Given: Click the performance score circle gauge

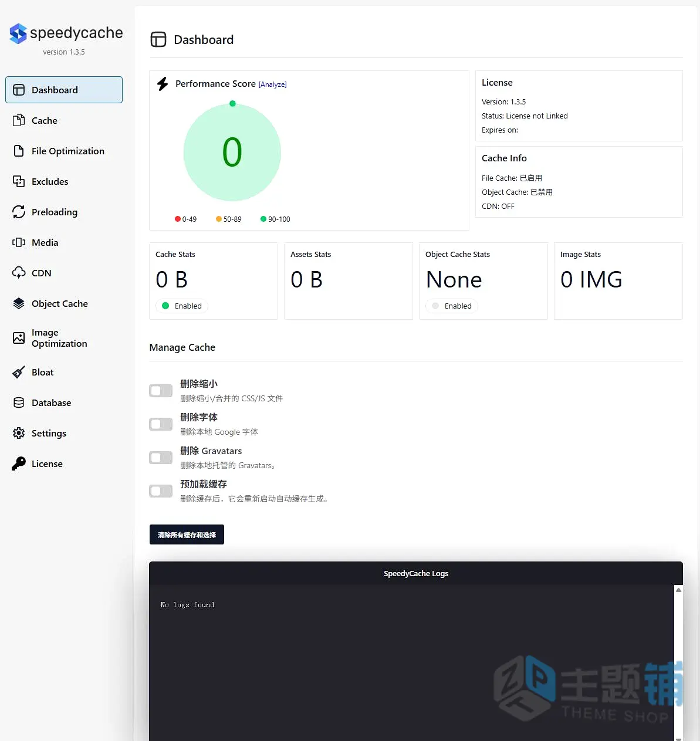Looking at the screenshot, I should coord(232,153).
